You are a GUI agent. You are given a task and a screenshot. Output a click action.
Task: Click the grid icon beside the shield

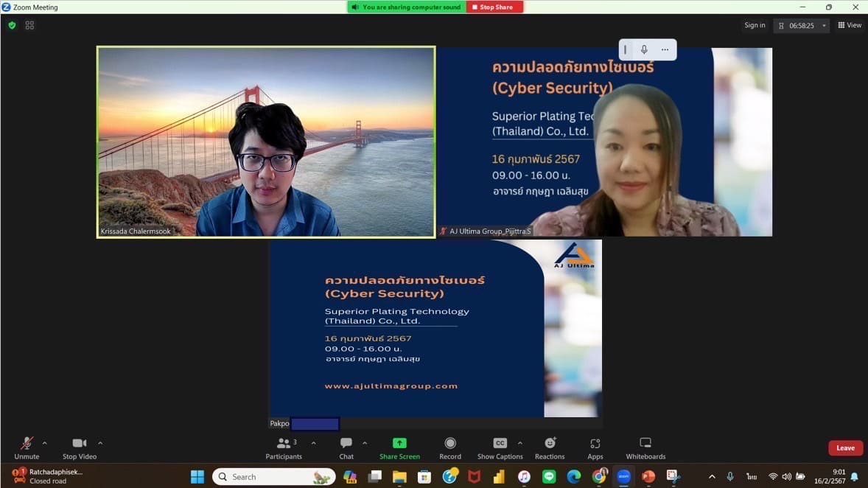tap(30, 26)
